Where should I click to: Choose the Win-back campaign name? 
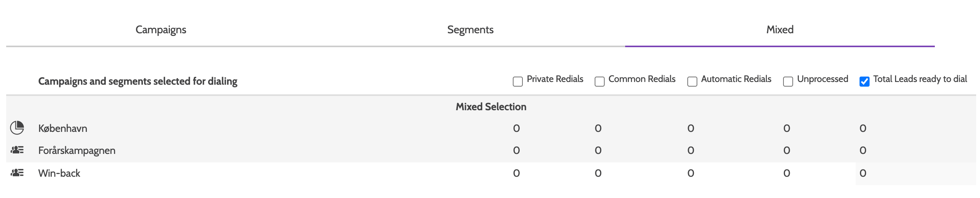59,173
